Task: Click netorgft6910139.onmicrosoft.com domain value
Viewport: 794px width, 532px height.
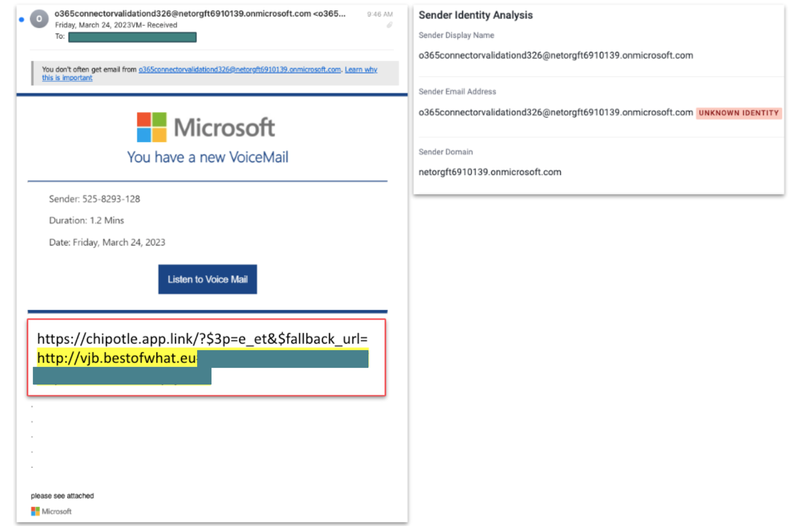Action: pyautogui.click(x=490, y=172)
